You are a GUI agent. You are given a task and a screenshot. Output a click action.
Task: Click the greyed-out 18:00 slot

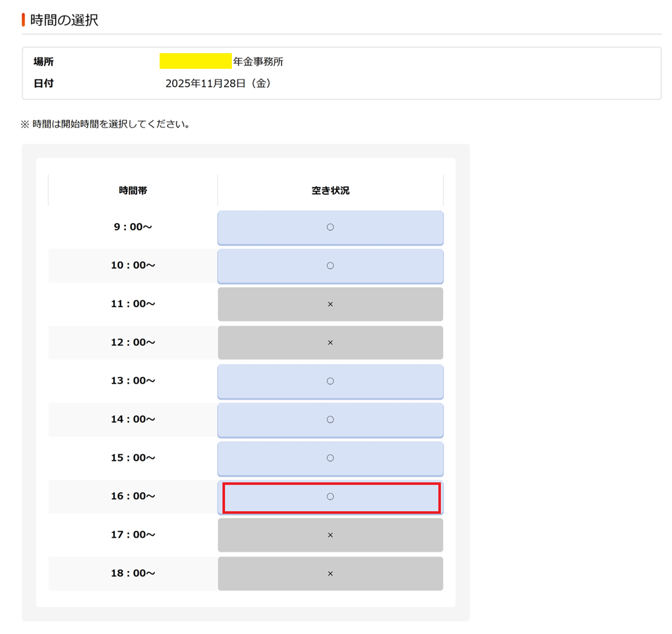click(330, 574)
